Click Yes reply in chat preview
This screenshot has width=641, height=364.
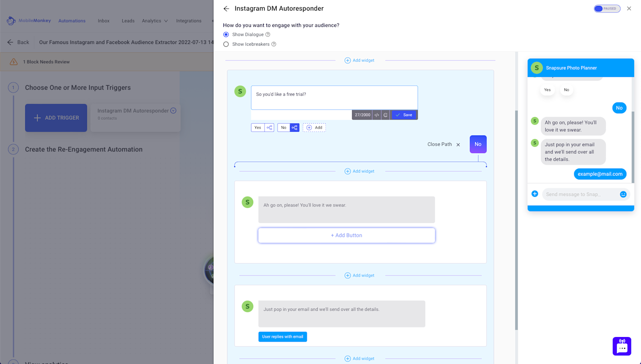[x=547, y=90]
